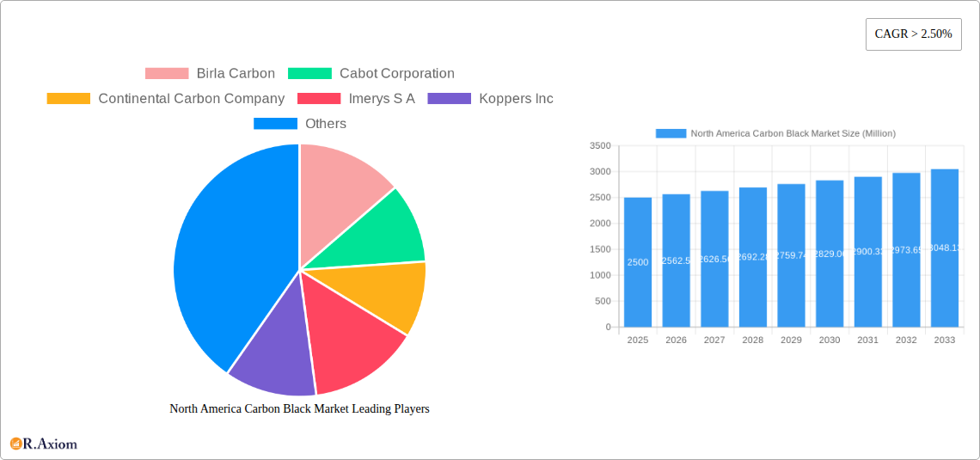Image resolution: width=980 pixels, height=460 pixels.
Task: Toggle the Birla Carbon legend swatch
Action: click(x=167, y=74)
